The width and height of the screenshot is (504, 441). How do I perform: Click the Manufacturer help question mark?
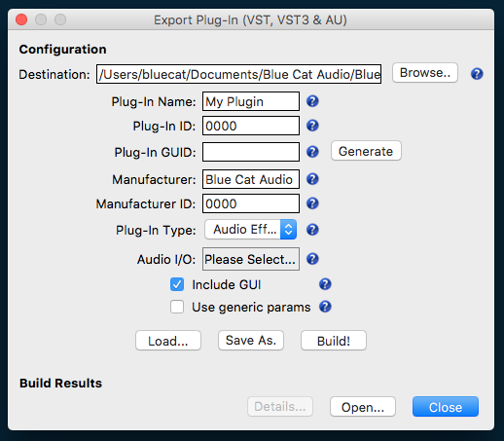312,179
